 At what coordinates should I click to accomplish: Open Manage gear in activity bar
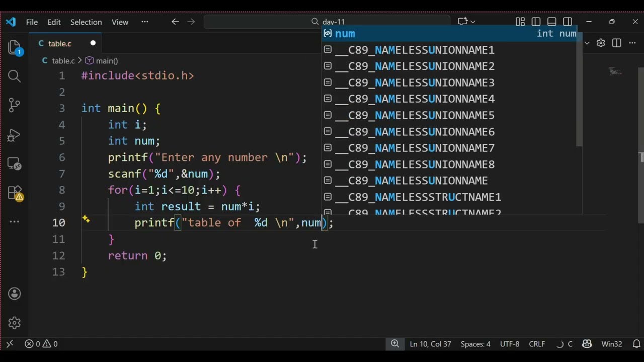point(15,323)
